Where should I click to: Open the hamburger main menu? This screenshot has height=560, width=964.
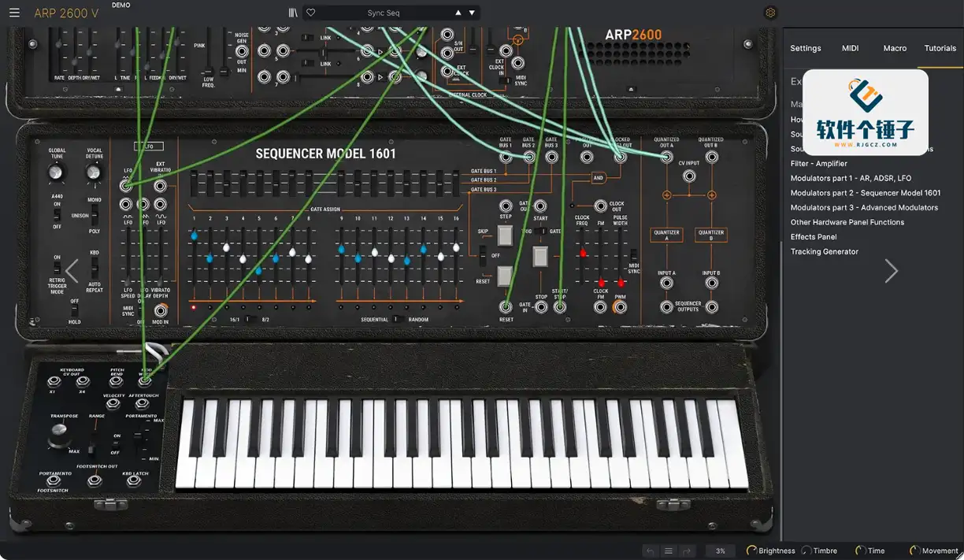[x=14, y=13]
